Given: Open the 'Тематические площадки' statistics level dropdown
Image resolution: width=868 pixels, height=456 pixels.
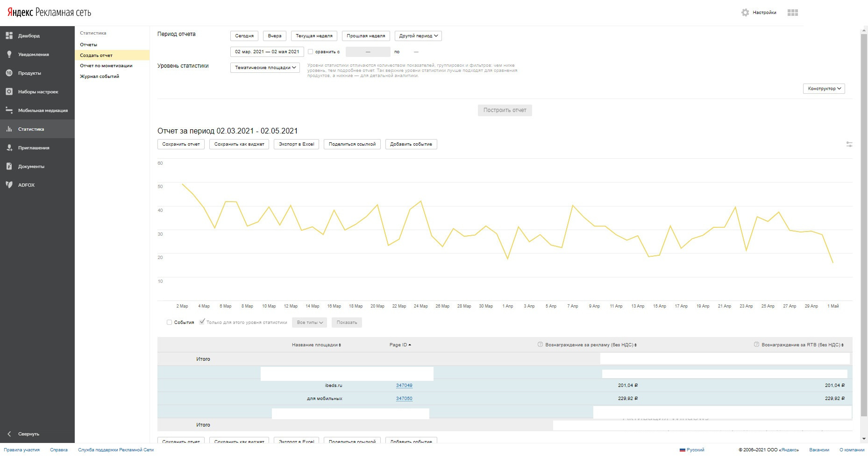Looking at the screenshot, I should point(265,68).
